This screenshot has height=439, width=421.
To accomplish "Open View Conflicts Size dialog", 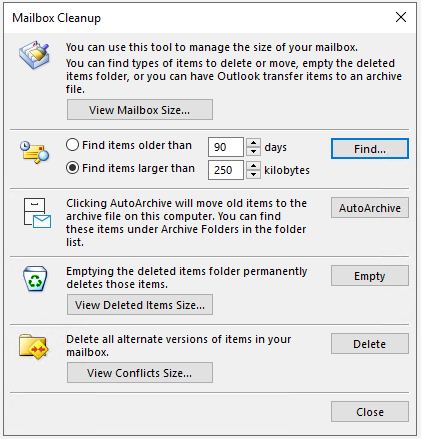I will [140, 373].
